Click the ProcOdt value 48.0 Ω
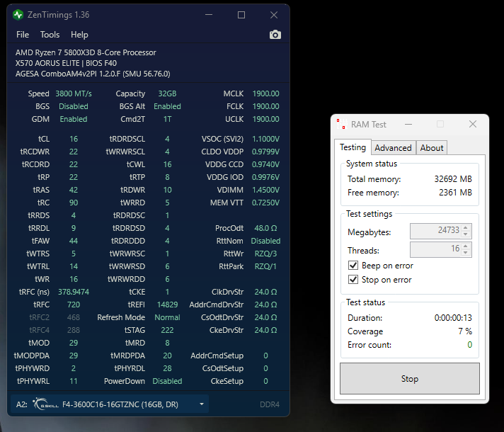The image size is (504, 432). click(265, 228)
